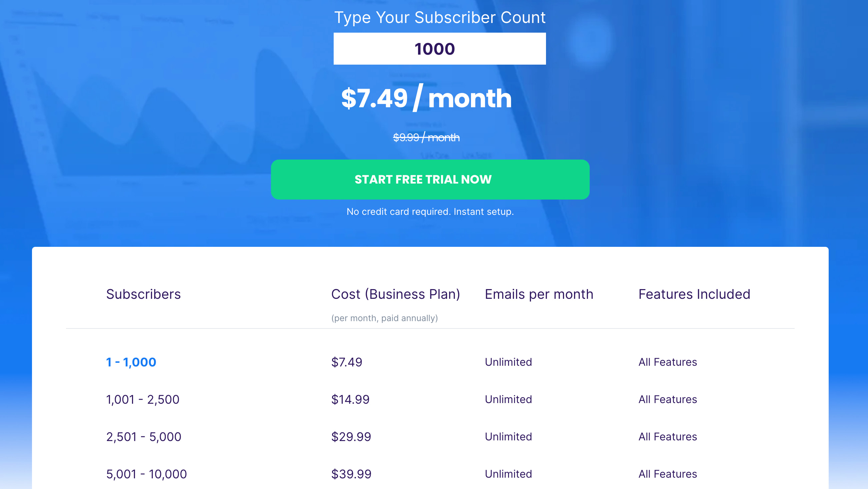Click the 1,001 - 2,500 subscribers row
Screen dimensions: 868x489
pos(430,399)
